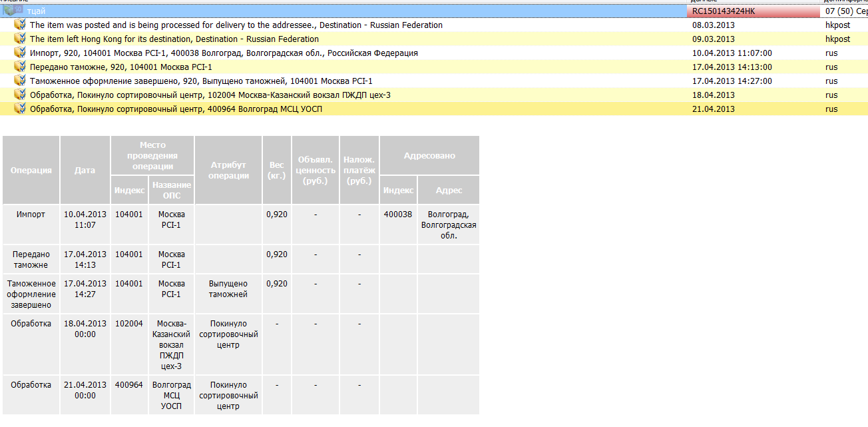Select "Покинуло сортировочный центр, 102004 Москва-Казанский вокзал" event row

(434, 95)
